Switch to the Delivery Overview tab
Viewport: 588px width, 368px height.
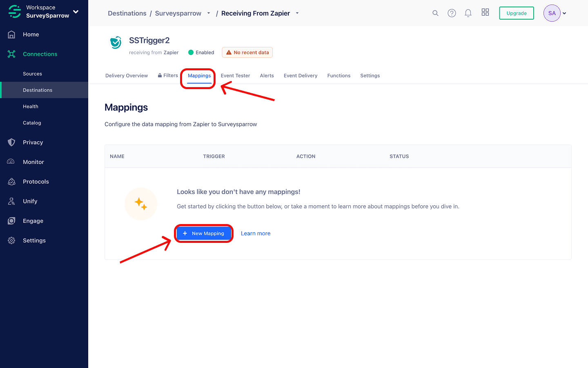(127, 76)
